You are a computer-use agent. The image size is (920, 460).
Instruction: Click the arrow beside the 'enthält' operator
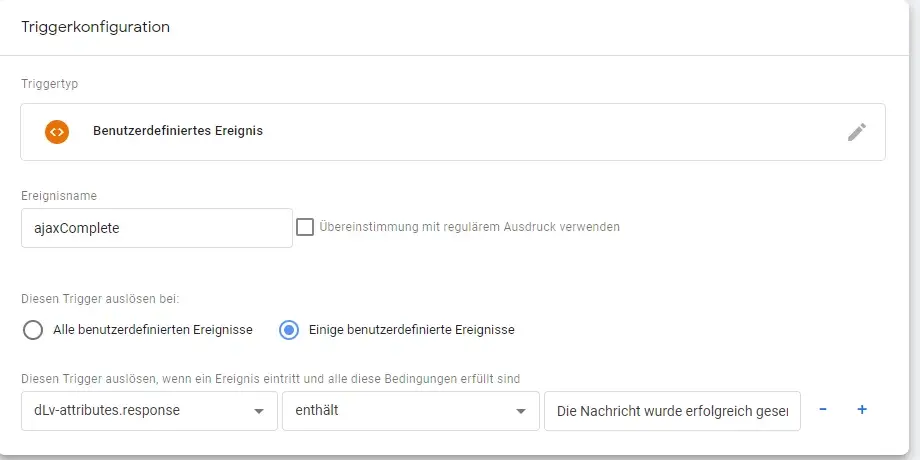[520, 411]
